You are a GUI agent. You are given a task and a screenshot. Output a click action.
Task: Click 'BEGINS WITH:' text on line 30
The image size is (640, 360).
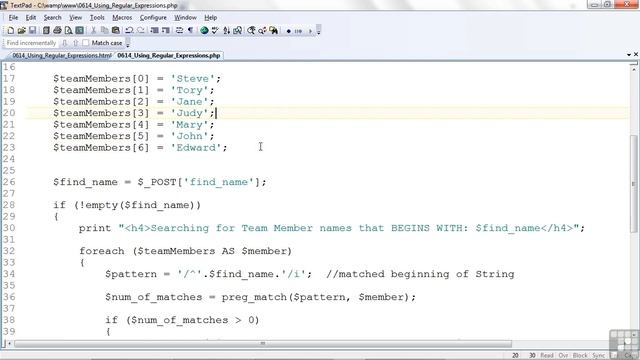(429, 228)
